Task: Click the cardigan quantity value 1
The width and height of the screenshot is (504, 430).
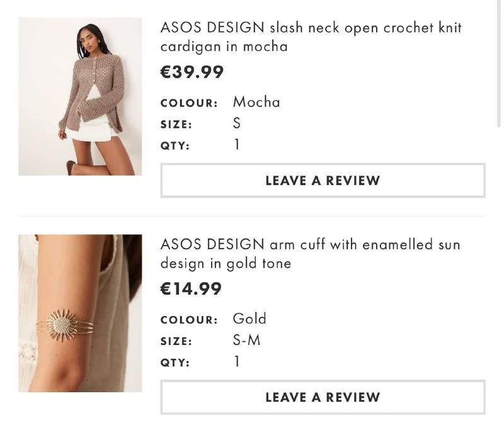Action: pyautogui.click(x=237, y=145)
